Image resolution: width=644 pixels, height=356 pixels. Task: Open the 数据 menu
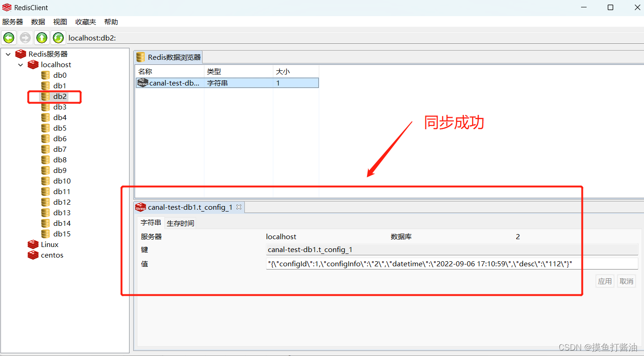click(x=38, y=22)
